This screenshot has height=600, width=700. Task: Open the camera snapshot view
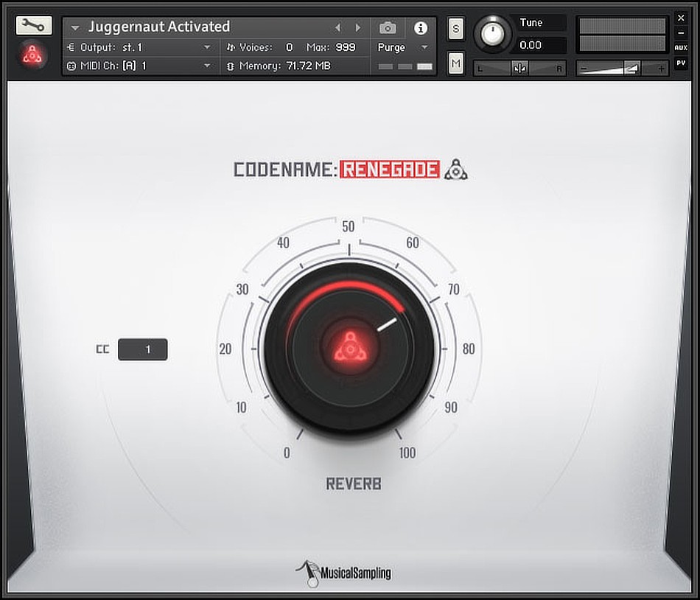pos(388,28)
